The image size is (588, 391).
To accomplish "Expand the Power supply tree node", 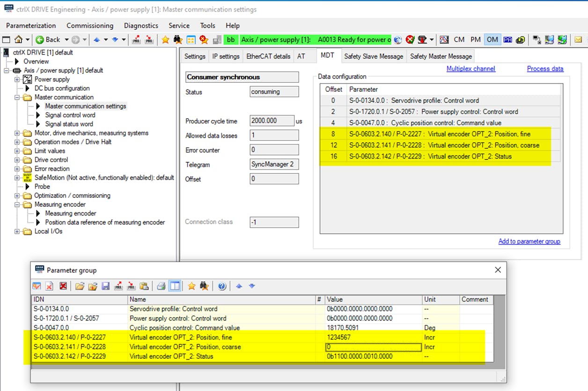I will (x=17, y=80).
